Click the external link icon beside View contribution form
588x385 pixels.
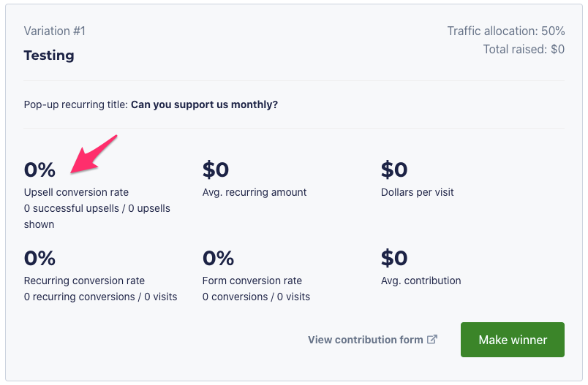click(432, 339)
